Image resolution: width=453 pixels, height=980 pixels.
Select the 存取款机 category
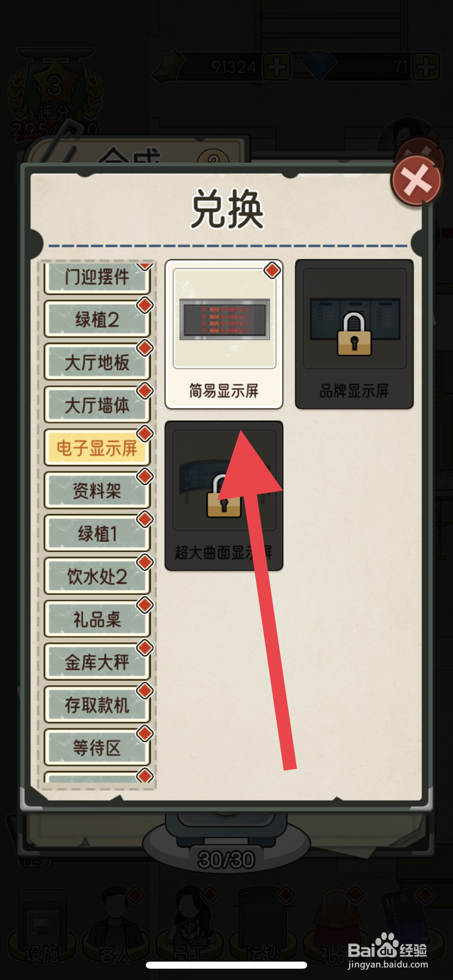point(97,705)
